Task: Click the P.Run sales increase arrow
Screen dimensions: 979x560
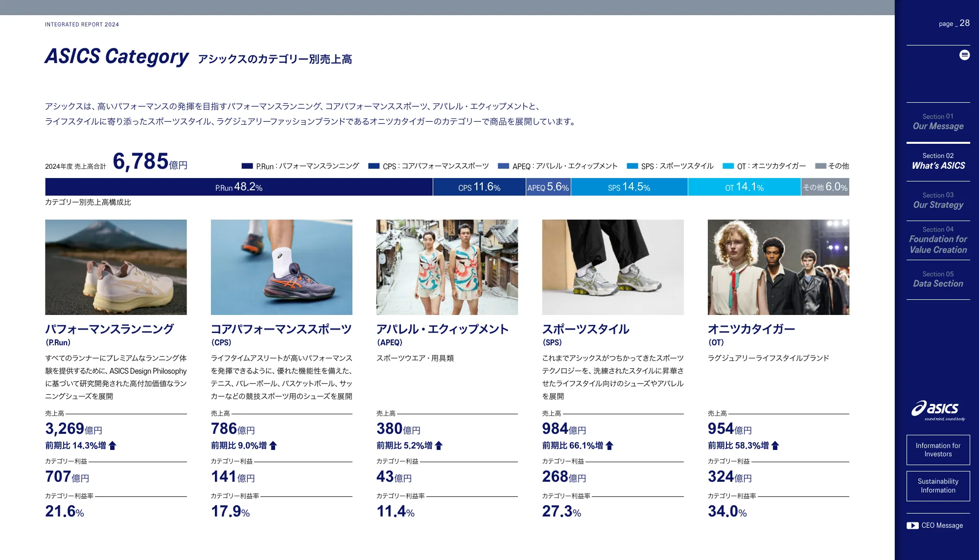Action: pyautogui.click(x=113, y=446)
